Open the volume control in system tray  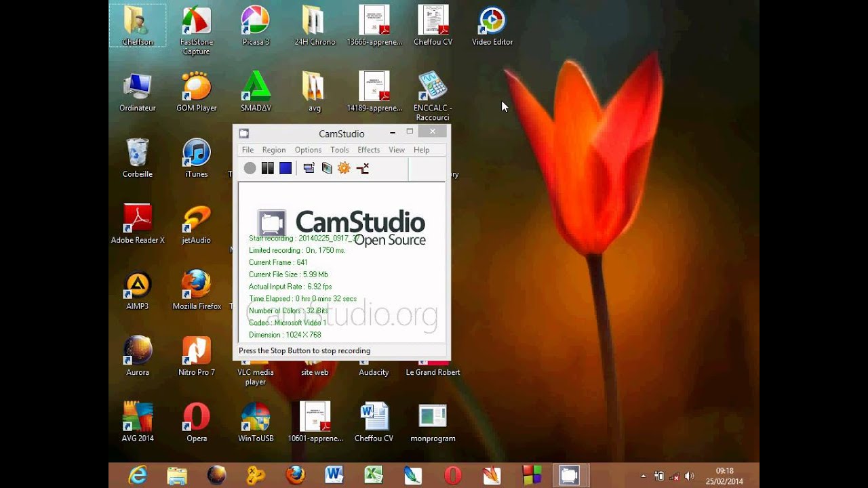click(690, 476)
